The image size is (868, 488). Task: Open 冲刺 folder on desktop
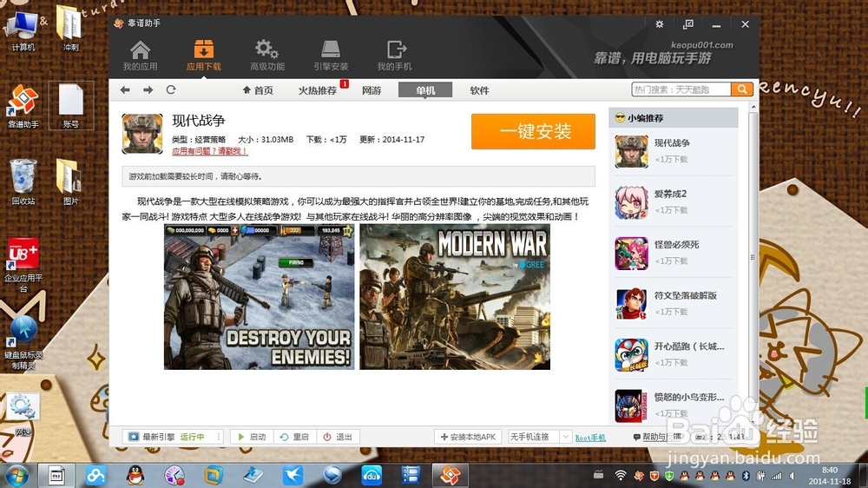click(x=70, y=29)
